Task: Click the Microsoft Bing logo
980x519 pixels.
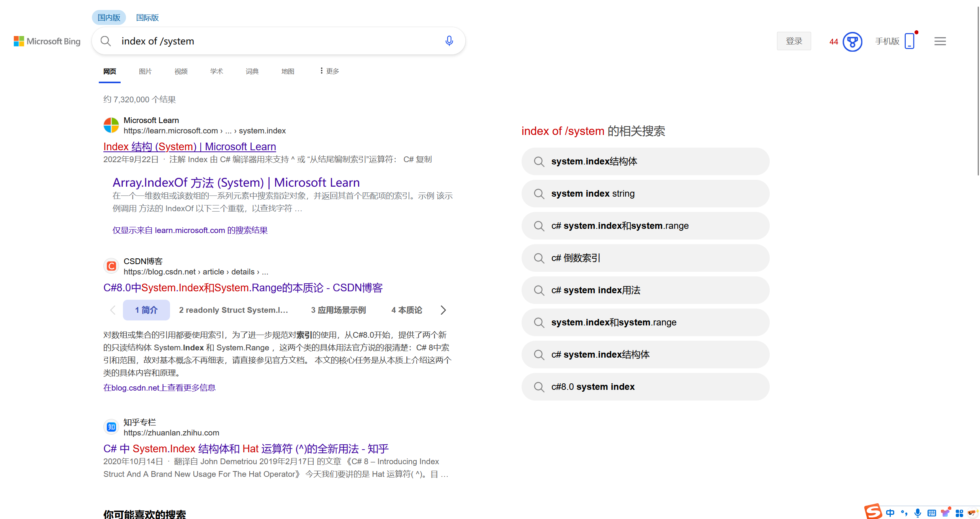Action: (47, 41)
